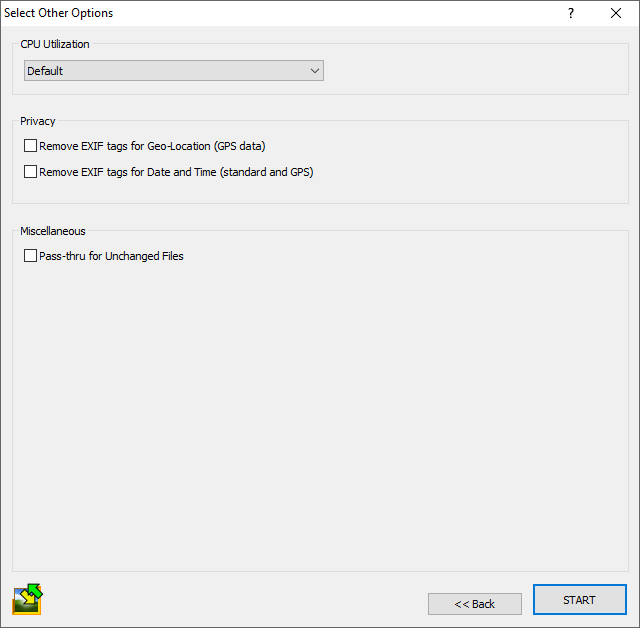
Task: Tick Remove EXIF tags for Date and Time
Action: coord(30,172)
